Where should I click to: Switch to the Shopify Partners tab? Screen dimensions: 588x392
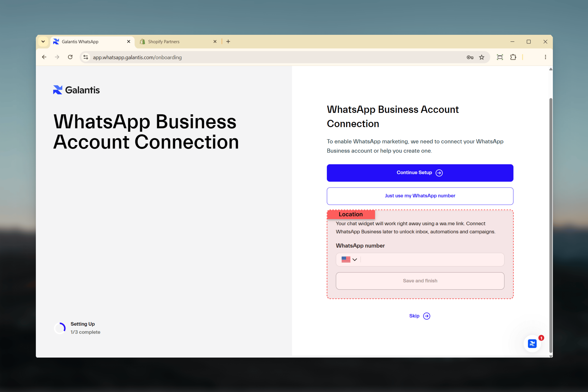[178, 41]
